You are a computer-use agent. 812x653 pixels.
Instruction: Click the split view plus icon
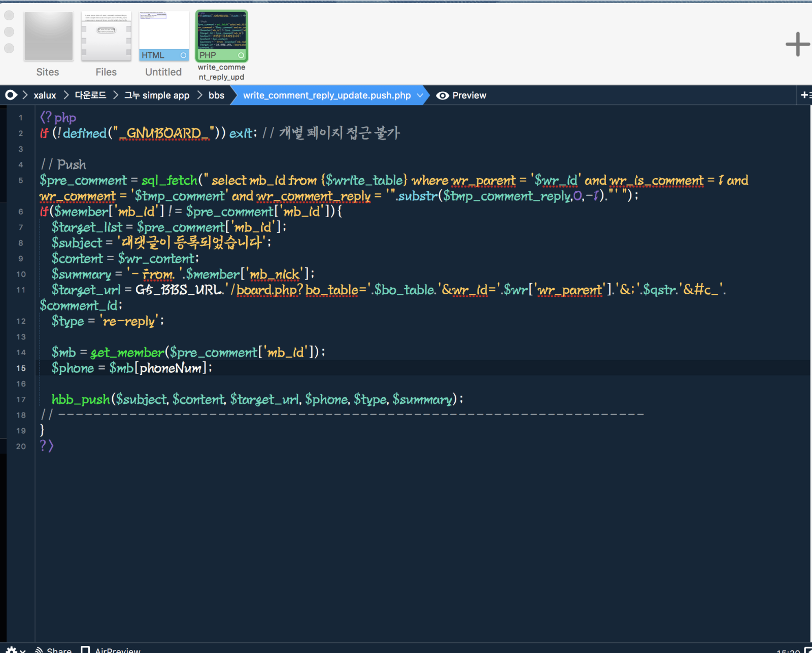coord(805,95)
